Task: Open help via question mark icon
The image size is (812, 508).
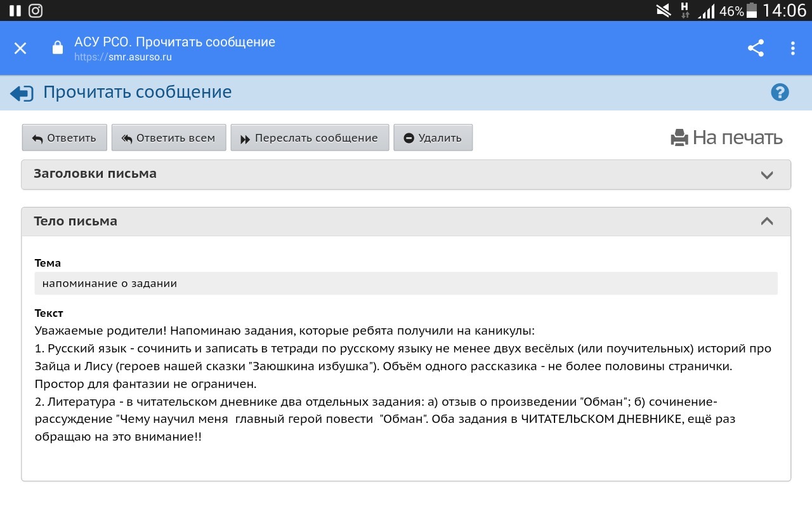Action: 780,92
